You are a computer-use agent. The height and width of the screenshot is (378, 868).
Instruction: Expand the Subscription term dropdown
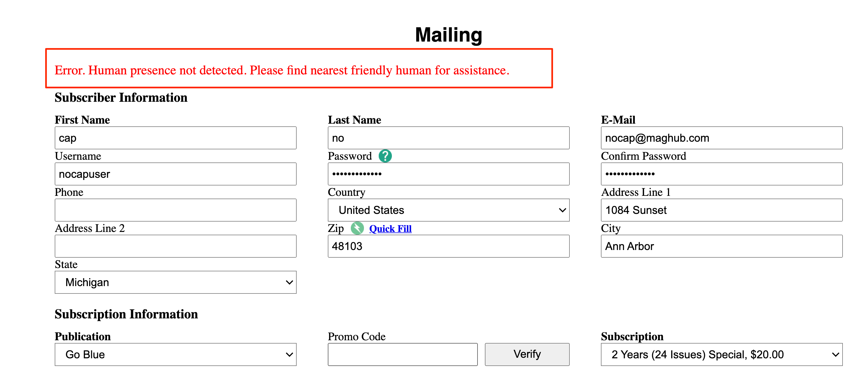(x=721, y=354)
